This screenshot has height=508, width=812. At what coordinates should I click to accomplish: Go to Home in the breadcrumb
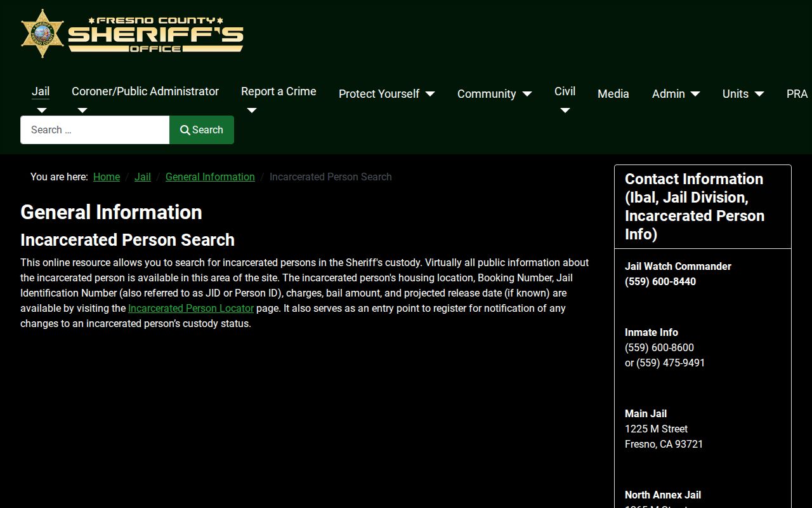(107, 177)
